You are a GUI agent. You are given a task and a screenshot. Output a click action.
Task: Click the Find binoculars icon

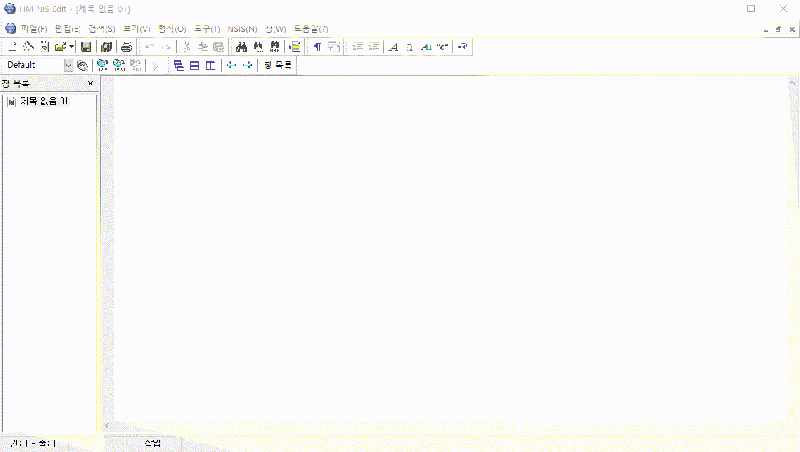coord(241,47)
